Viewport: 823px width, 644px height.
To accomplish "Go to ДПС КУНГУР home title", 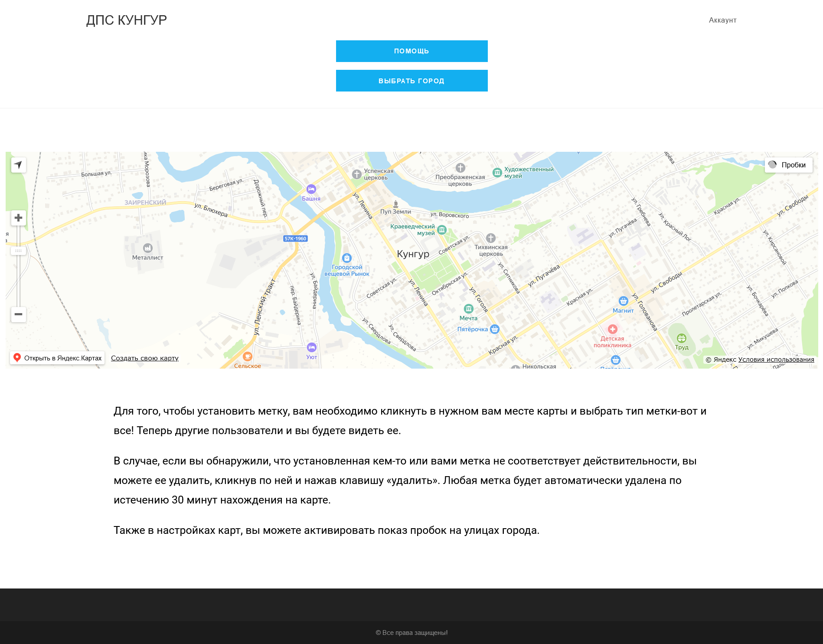I will pos(127,20).
